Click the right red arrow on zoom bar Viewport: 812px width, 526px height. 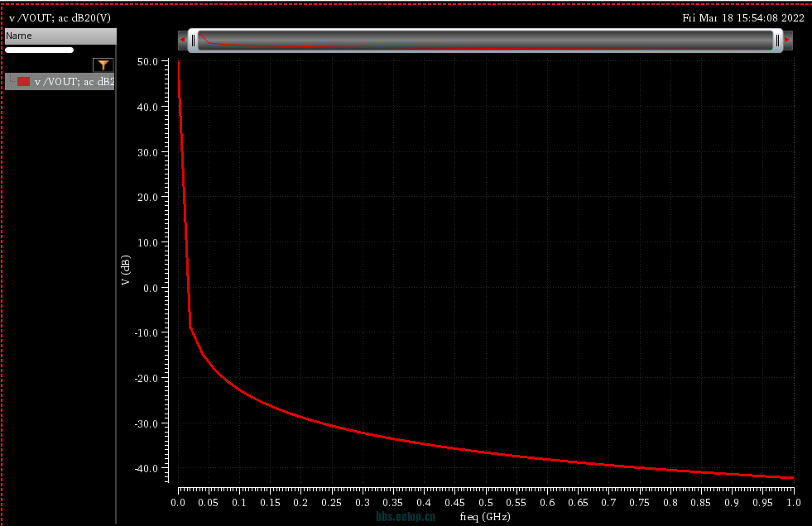click(787, 40)
